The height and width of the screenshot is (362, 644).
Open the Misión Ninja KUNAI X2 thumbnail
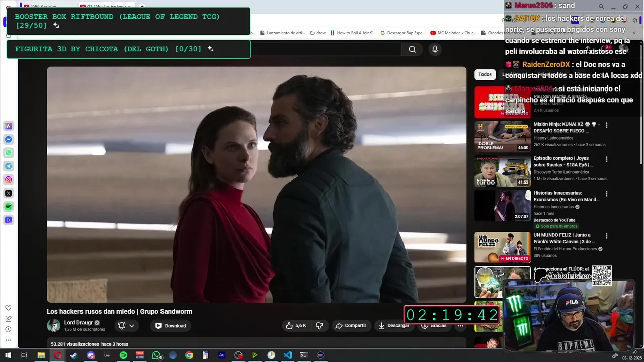tap(503, 136)
